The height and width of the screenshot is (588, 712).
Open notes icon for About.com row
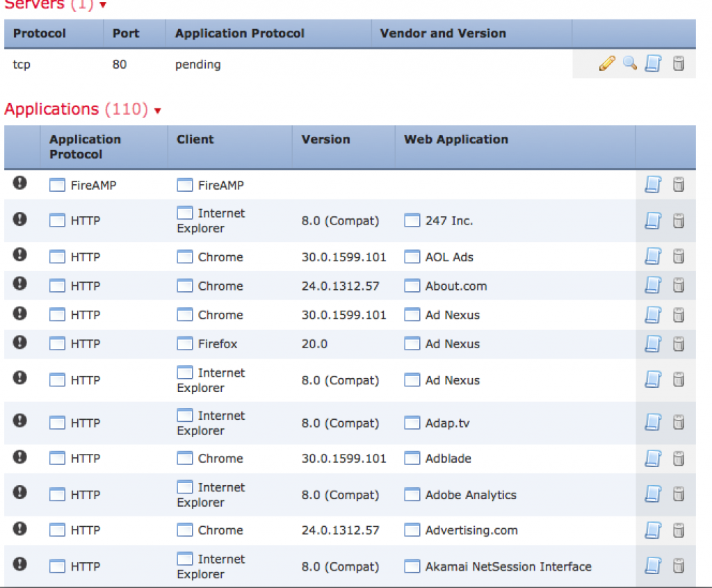click(x=653, y=286)
